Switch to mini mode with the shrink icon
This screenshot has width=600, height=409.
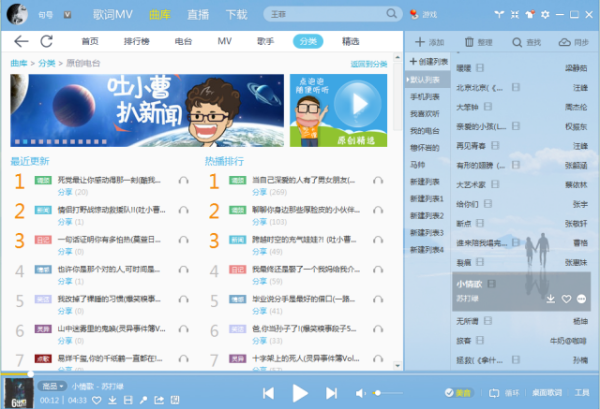(515, 15)
